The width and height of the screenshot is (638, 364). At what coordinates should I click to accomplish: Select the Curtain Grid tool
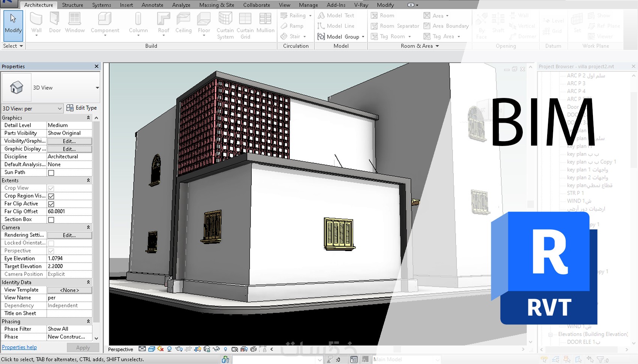[x=245, y=26]
